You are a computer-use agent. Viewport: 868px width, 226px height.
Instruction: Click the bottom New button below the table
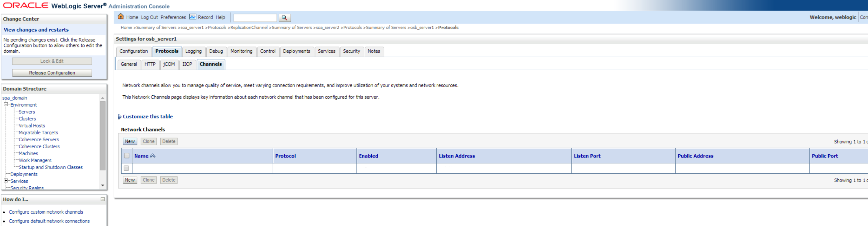(130, 180)
